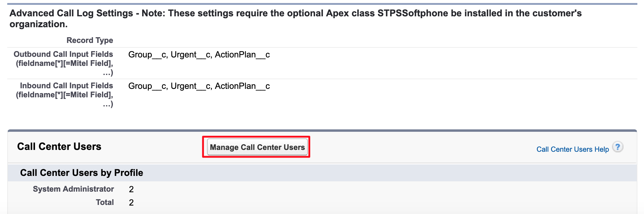This screenshot has height=214, width=644.
Task: Click the Advanced Call Log Settings heading
Action: (71, 13)
